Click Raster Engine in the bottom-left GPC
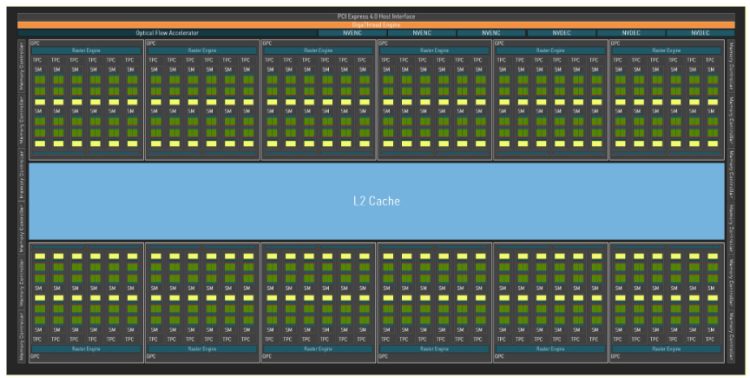 tap(86, 349)
